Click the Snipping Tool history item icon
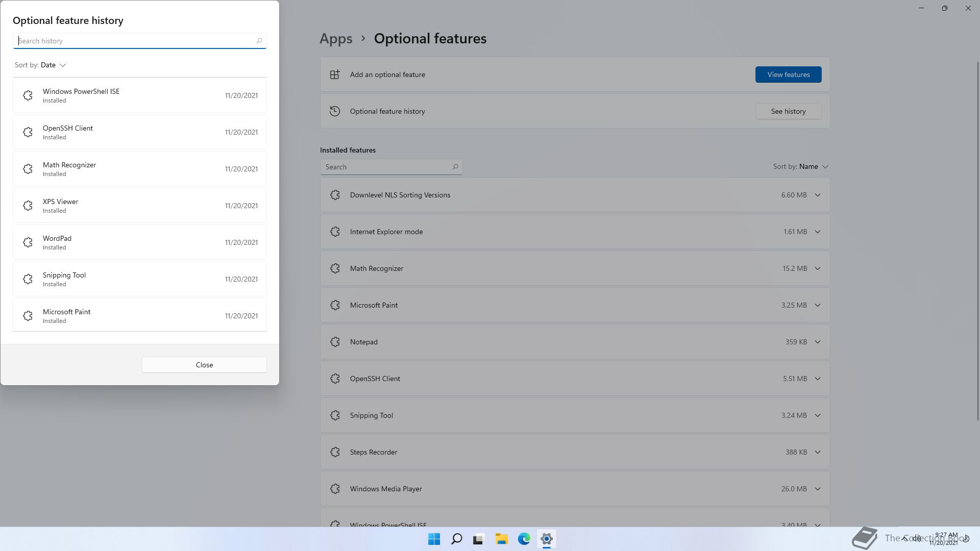980x551 pixels. pos(28,279)
